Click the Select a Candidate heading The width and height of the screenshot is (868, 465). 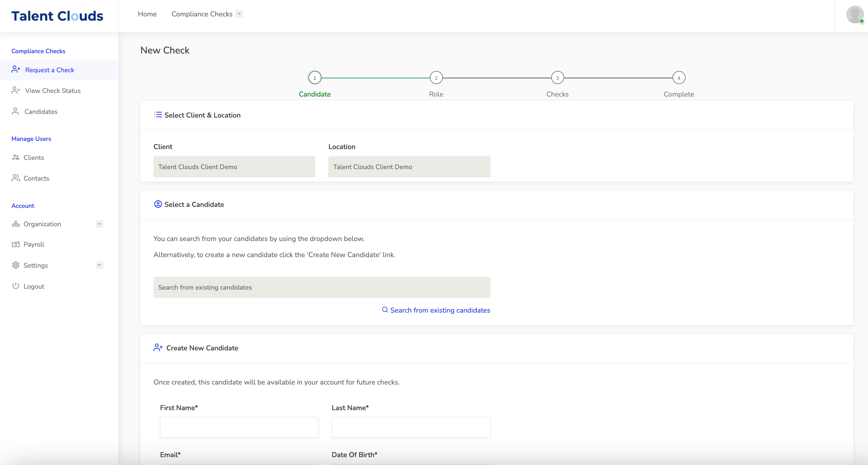tap(194, 204)
